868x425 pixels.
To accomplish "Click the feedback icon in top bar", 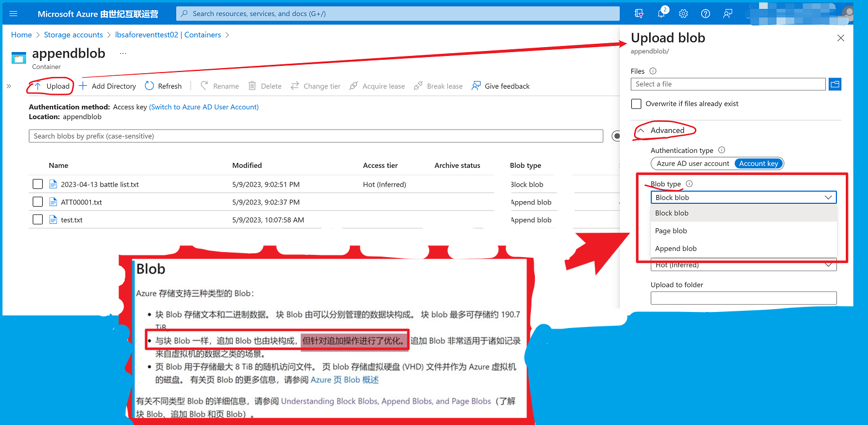I will point(728,14).
